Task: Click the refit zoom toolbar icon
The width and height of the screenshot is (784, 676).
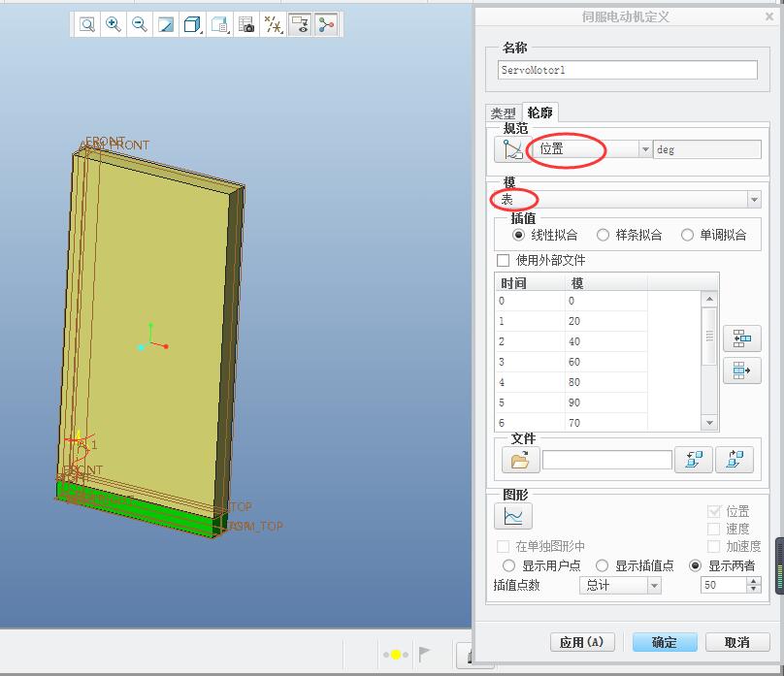Action: 87,24
